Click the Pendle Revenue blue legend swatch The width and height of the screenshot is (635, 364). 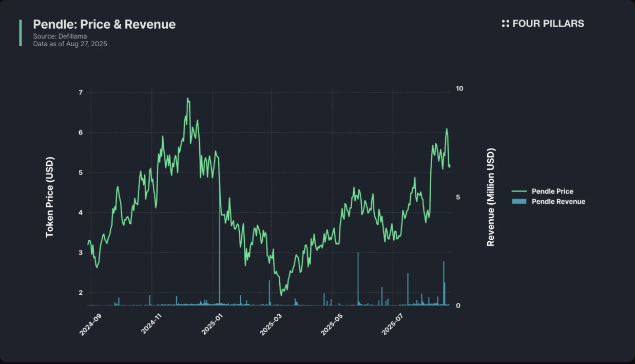click(x=519, y=201)
